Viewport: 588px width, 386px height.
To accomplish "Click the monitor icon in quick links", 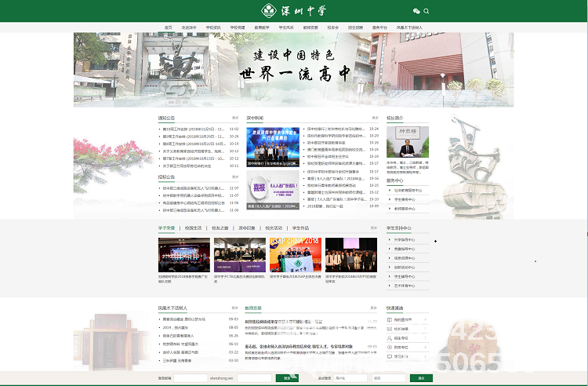I will [x=389, y=357].
